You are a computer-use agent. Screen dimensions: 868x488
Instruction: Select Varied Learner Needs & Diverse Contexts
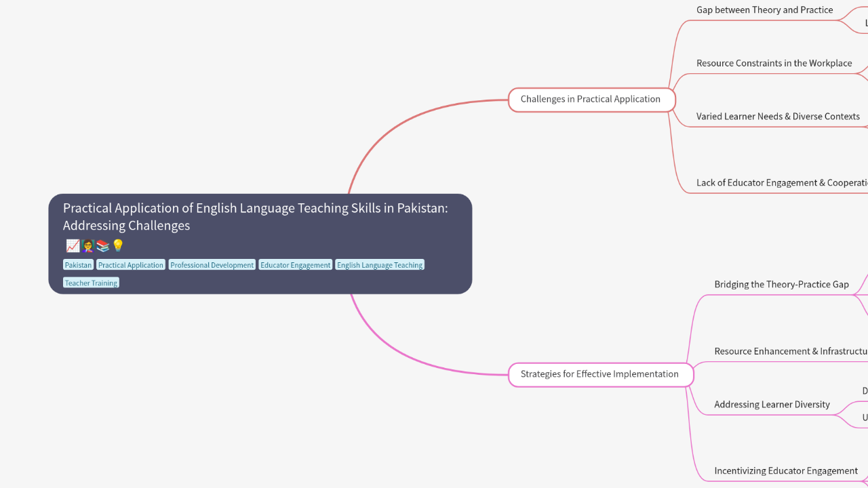tap(778, 117)
